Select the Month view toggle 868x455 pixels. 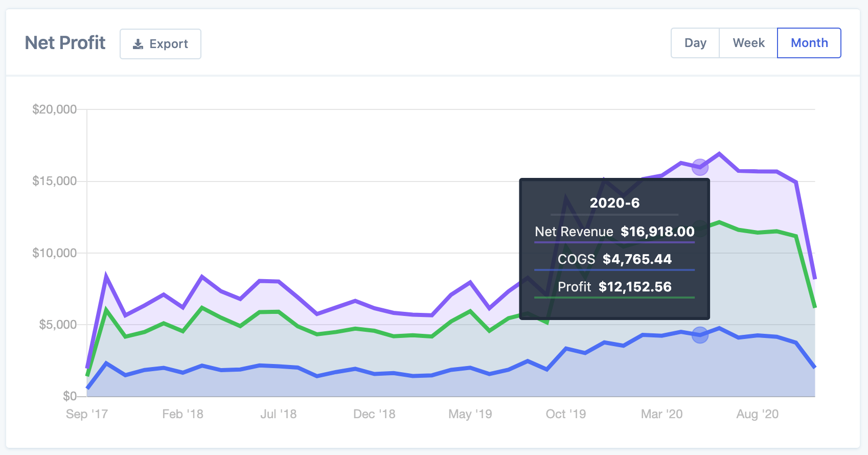(809, 43)
